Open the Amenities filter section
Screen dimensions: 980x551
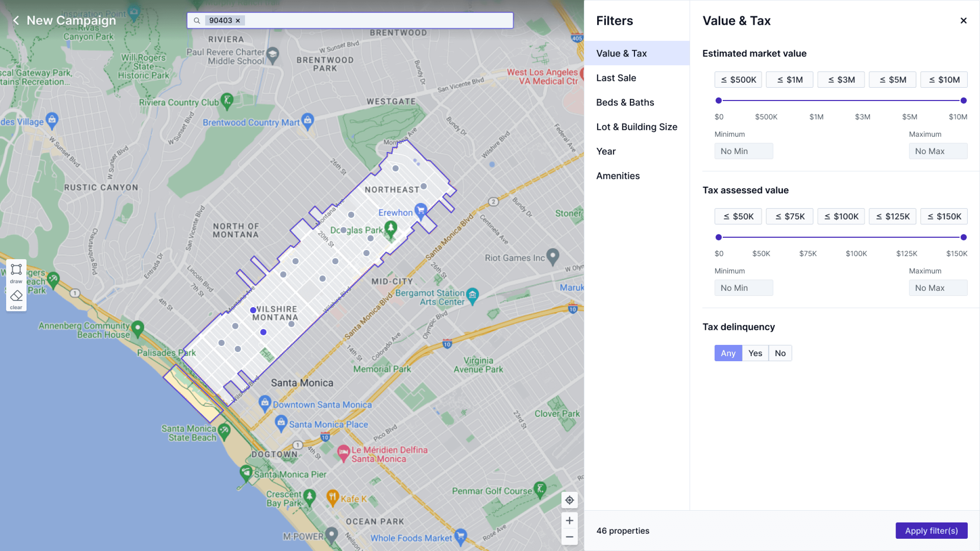[618, 176]
